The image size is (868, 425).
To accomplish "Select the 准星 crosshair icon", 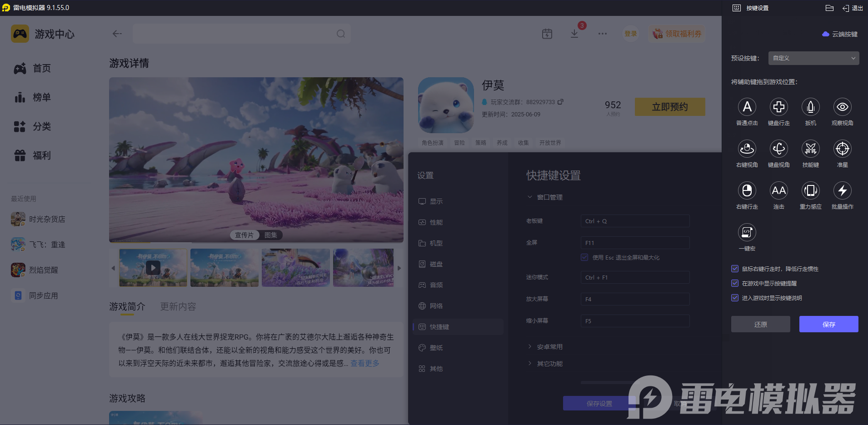I will pyautogui.click(x=843, y=149).
